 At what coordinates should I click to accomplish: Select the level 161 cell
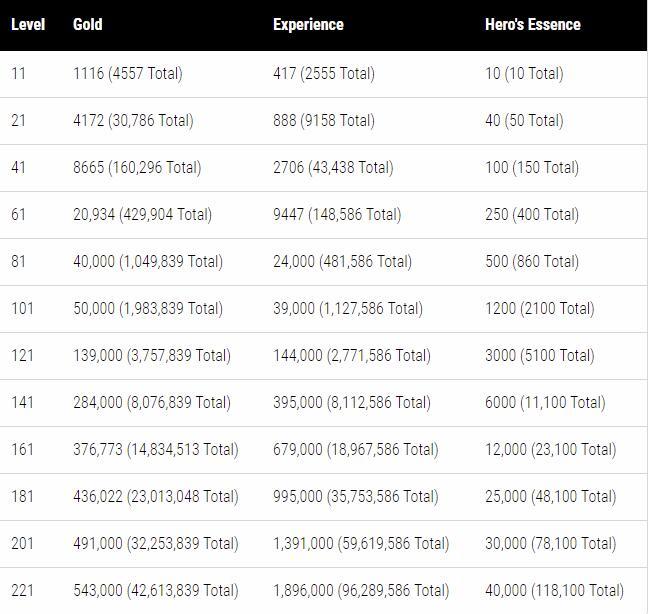pos(22,449)
